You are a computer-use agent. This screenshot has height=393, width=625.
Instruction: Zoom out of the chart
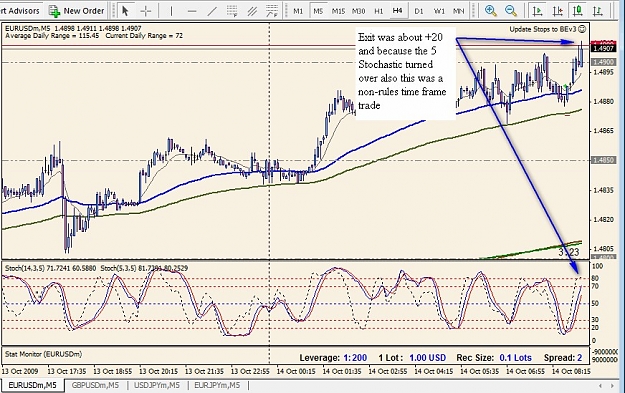[511, 11]
